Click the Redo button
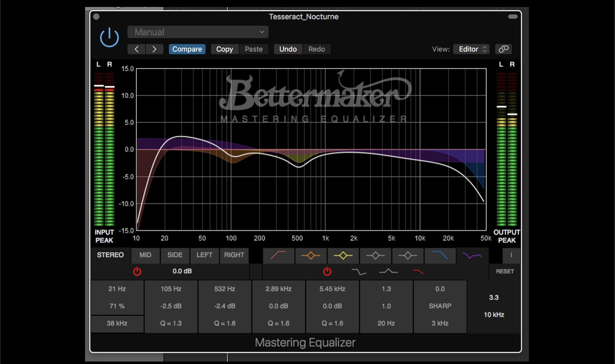This screenshot has width=615, height=364. (317, 49)
